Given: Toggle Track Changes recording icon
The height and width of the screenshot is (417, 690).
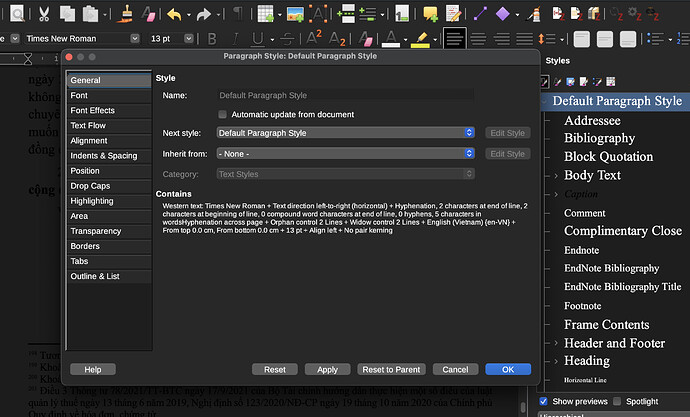Looking at the screenshot, I should pos(453,14).
